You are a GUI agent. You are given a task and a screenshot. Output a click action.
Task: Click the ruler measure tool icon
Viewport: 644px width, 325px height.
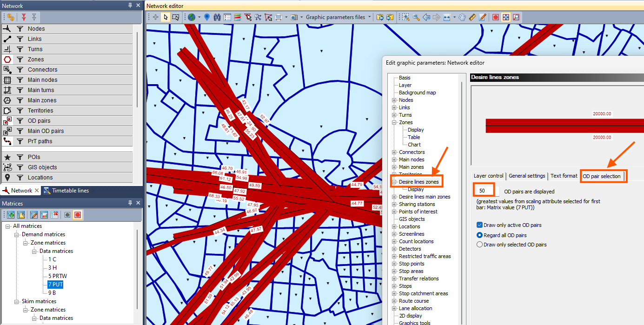(x=472, y=17)
